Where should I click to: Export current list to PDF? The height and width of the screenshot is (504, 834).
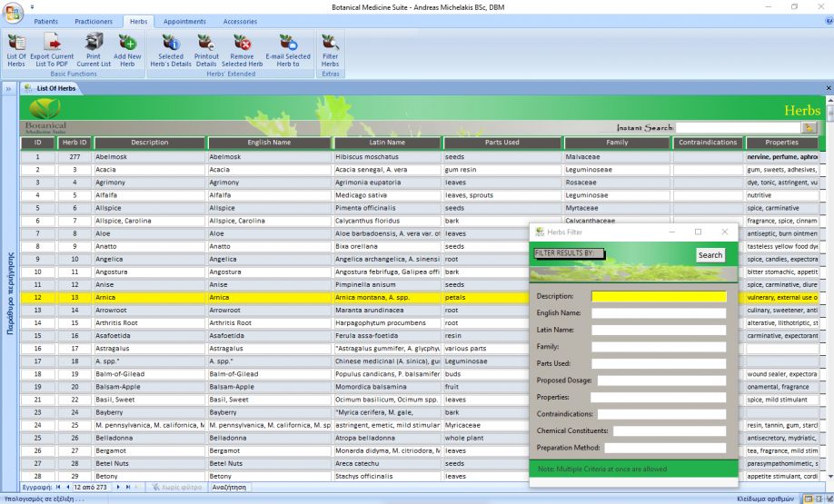52,50
